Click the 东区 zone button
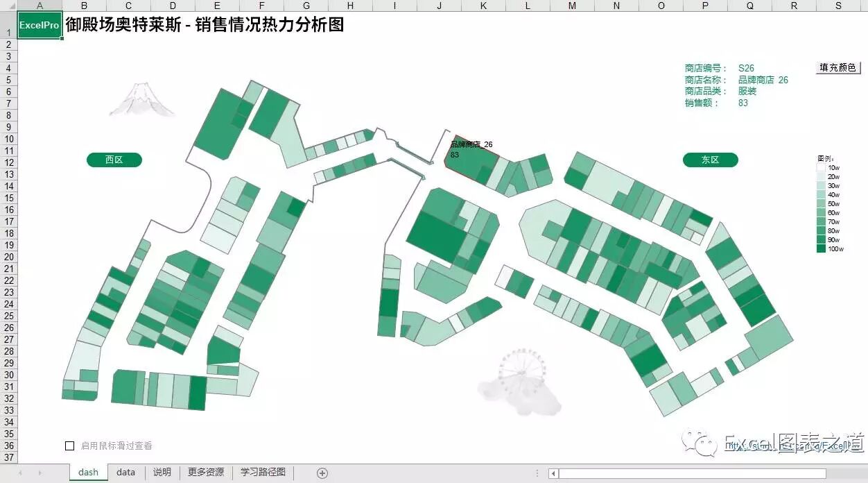 [711, 160]
